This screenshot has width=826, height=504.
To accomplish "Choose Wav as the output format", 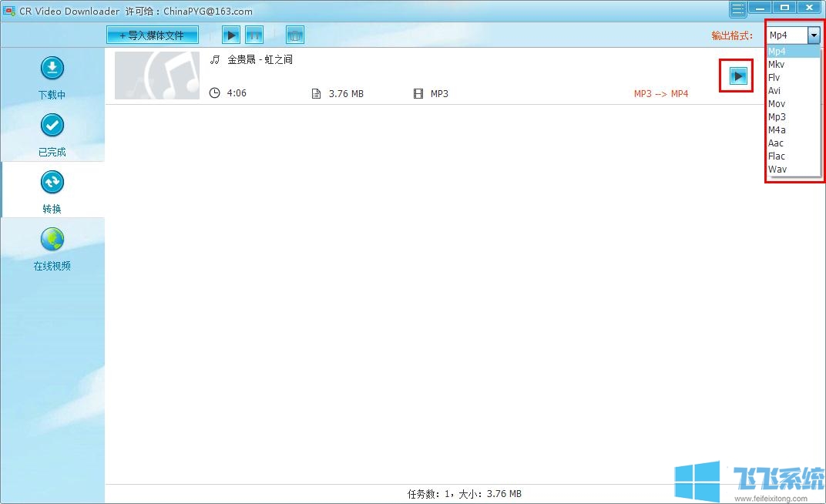I will (x=777, y=169).
